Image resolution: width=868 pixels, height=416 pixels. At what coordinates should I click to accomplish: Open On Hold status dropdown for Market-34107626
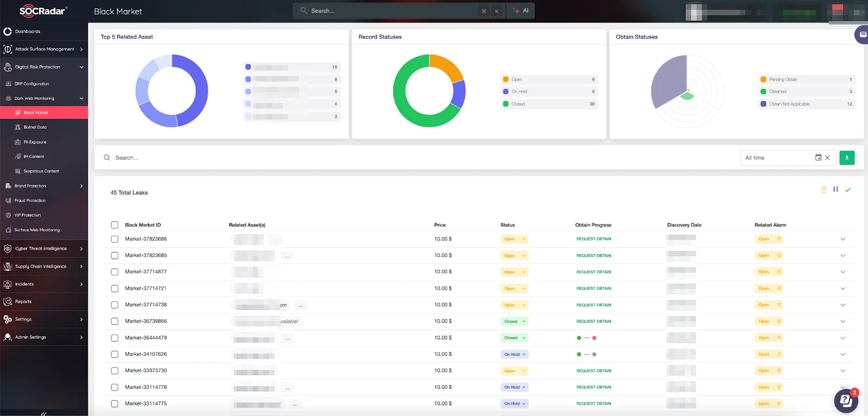pos(514,354)
